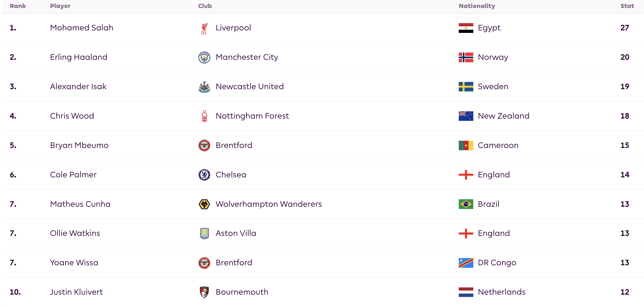Click the New Zealand flag icon
Image resolution: width=644 pixels, height=307 pixels.
(x=466, y=116)
